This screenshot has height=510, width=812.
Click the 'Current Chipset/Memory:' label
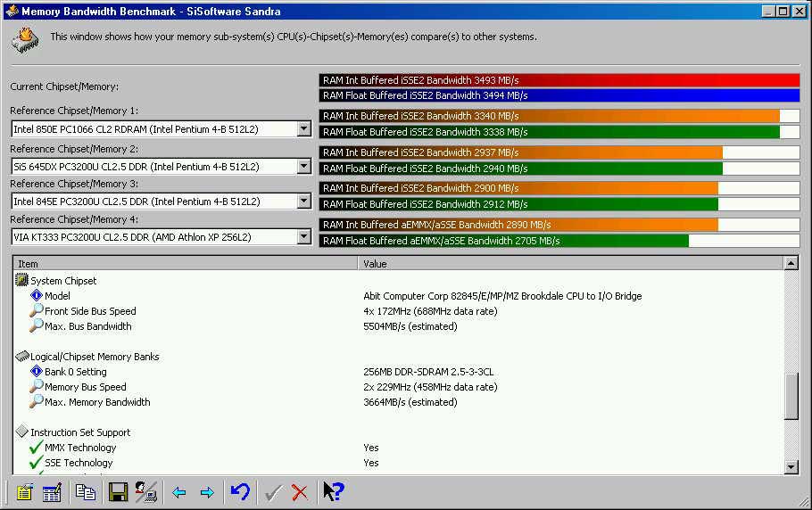tap(64, 86)
